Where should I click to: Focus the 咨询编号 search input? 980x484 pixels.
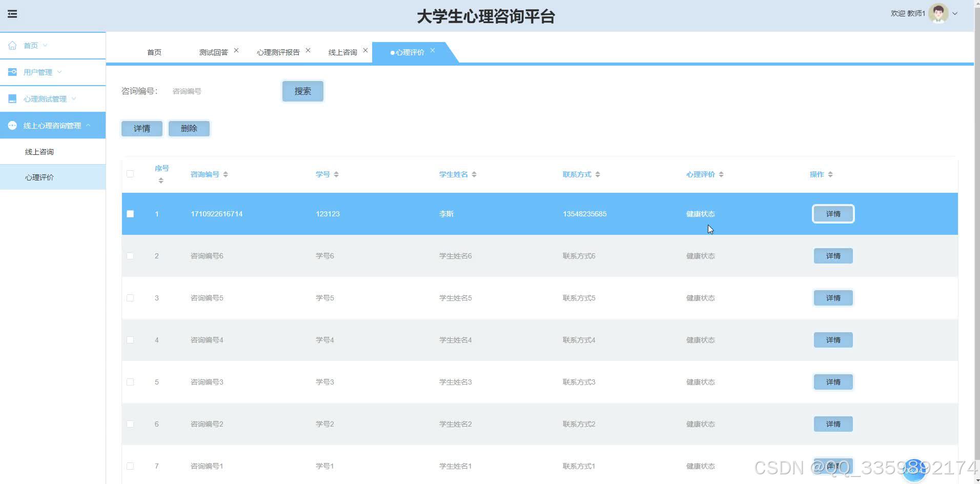tap(219, 91)
